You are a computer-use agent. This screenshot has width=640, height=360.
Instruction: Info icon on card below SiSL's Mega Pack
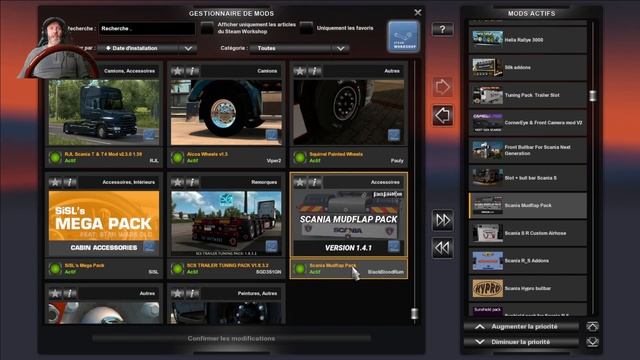click(x=70, y=293)
